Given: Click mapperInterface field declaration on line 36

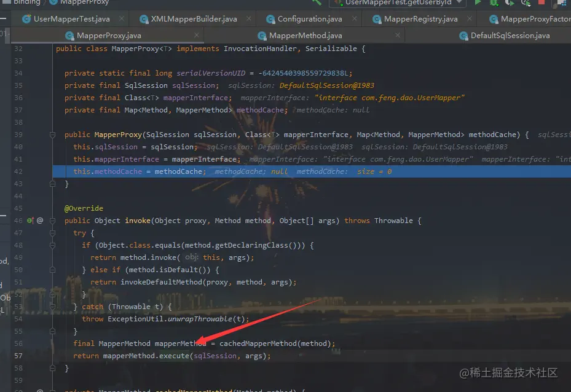Looking at the screenshot, I should pos(195,98).
